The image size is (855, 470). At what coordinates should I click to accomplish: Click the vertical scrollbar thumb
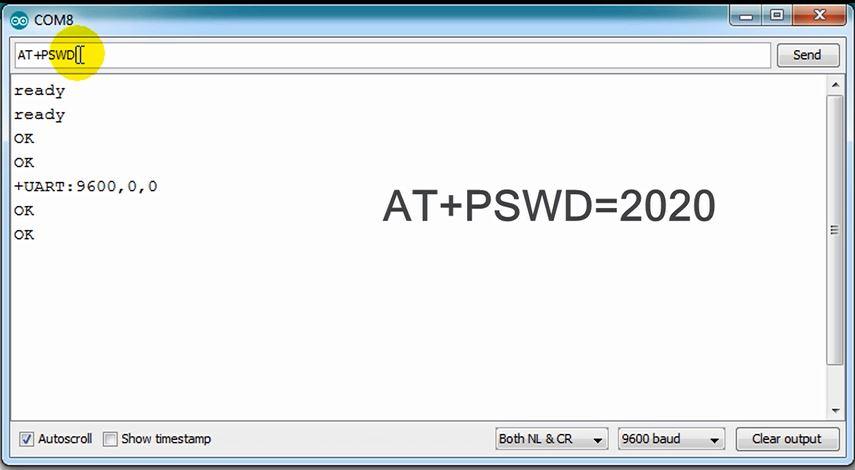click(x=835, y=230)
